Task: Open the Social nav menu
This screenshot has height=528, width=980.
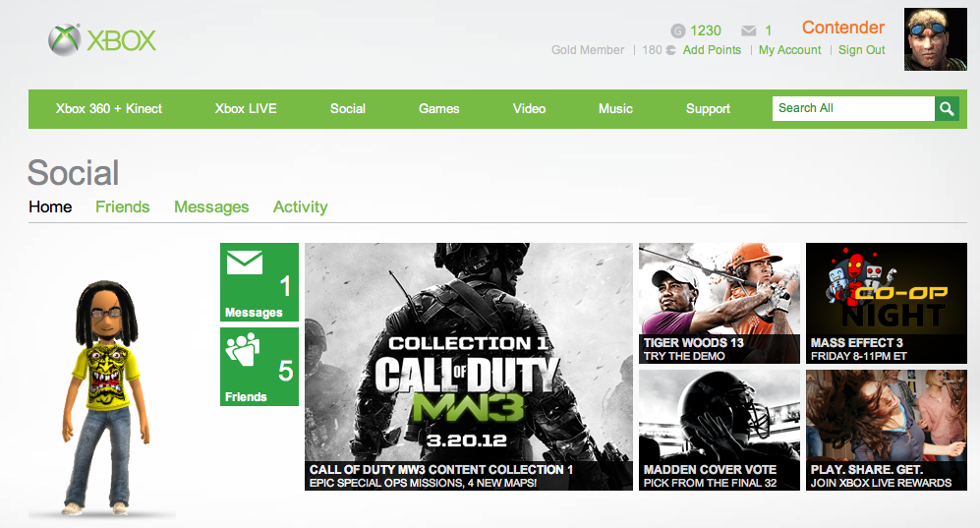Action: pyautogui.click(x=348, y=109)
